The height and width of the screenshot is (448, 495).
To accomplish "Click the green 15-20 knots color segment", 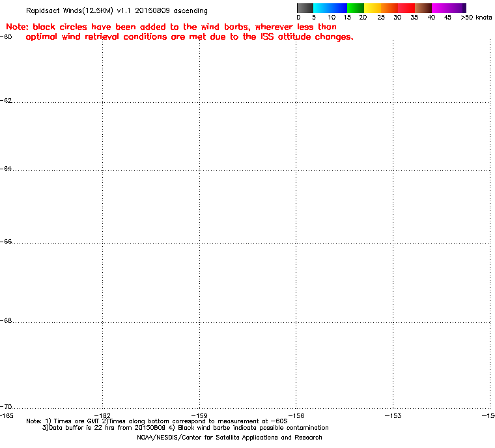I will point(356,8).
